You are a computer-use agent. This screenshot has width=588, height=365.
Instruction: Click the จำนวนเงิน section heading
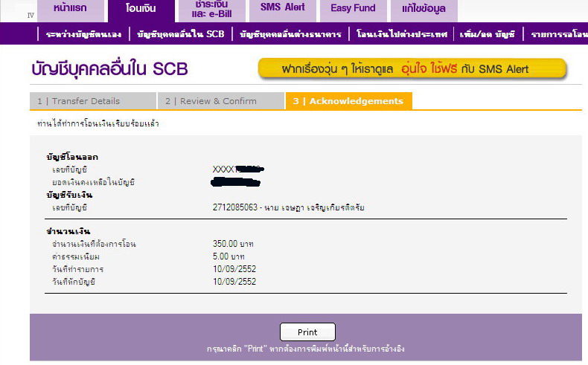point(68,231)
